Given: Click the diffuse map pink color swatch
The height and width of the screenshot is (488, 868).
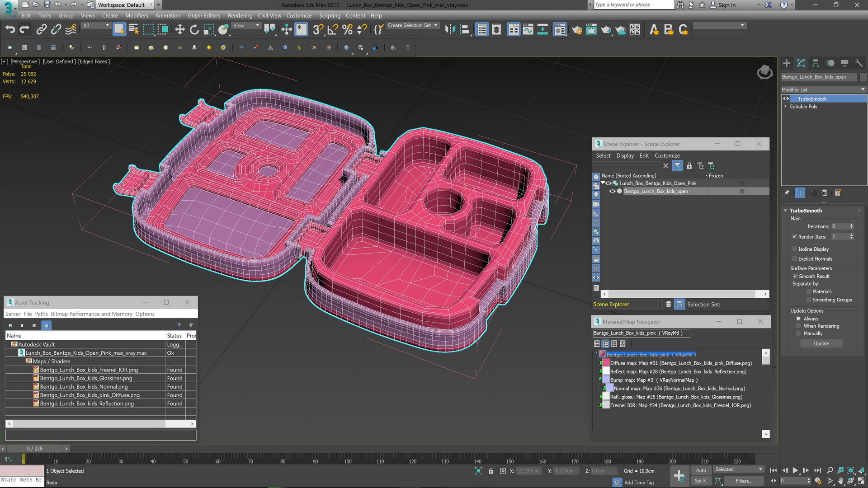Looking at the screenshot, I should [x=606, y=363].
